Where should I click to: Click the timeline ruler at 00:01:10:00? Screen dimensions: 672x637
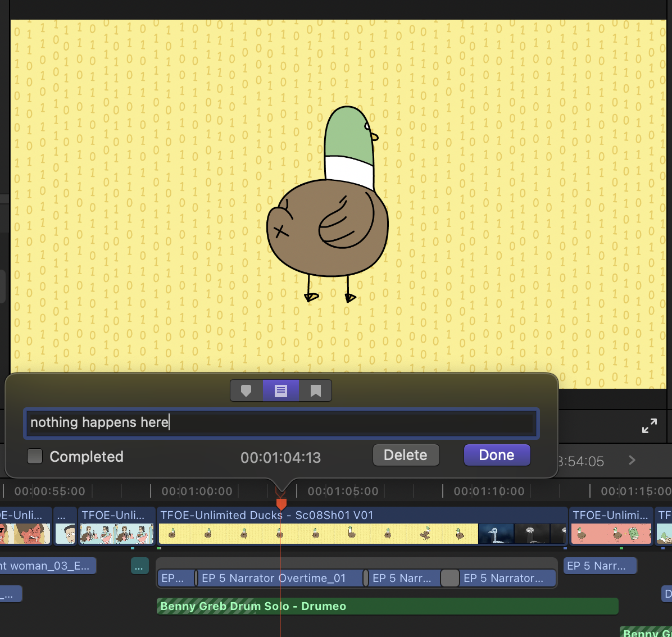click(x=443, y=492)
